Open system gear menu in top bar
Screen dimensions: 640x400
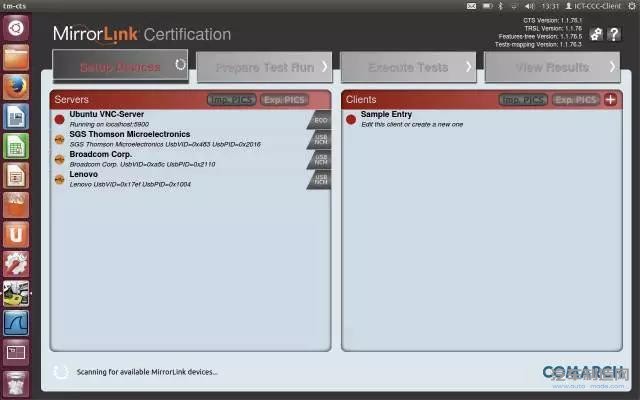(x=632, y=6)
